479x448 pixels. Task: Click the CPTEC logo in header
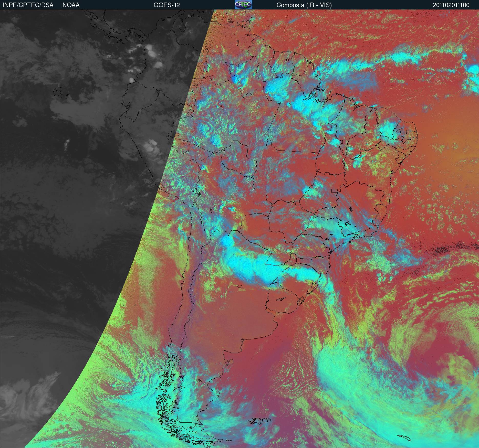[x=243, y=5]
